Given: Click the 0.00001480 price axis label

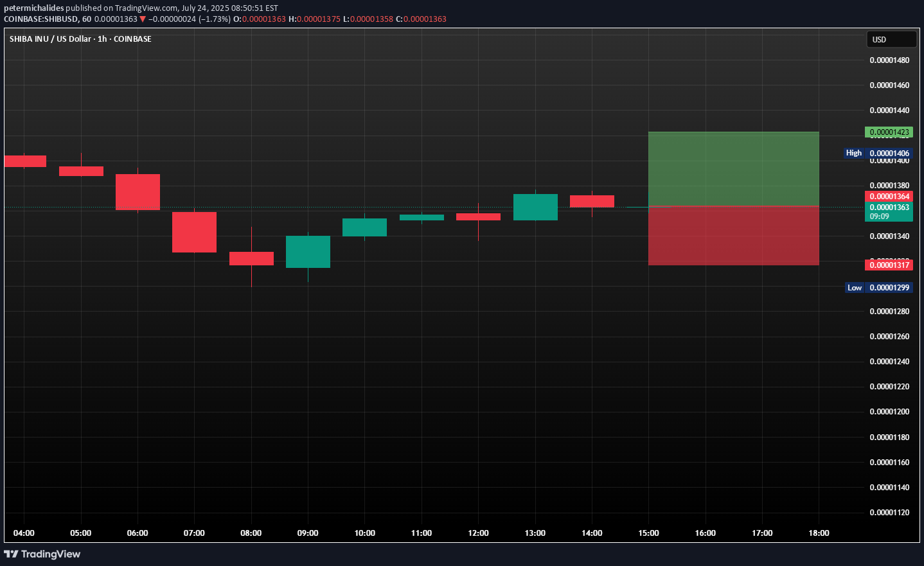Looking at the screenshot, I should point(889,60).
